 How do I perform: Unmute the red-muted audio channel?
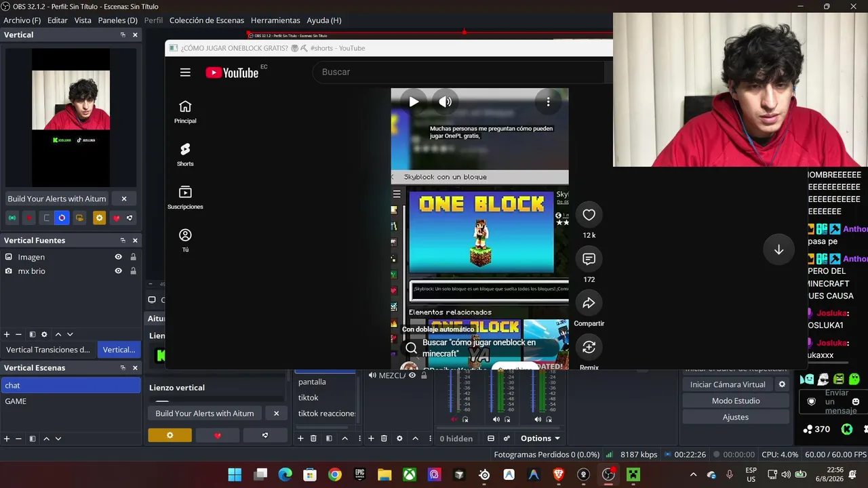coord(454,420)
